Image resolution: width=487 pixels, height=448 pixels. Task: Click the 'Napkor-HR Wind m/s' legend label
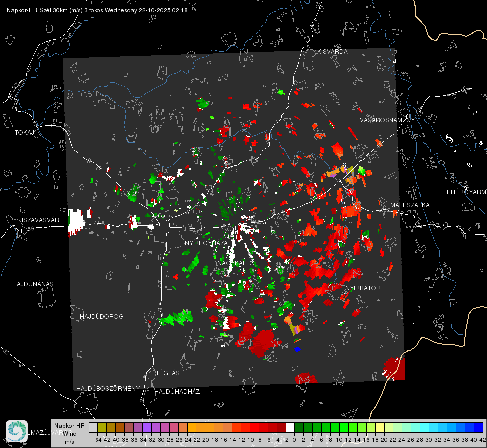click(69, 433)
